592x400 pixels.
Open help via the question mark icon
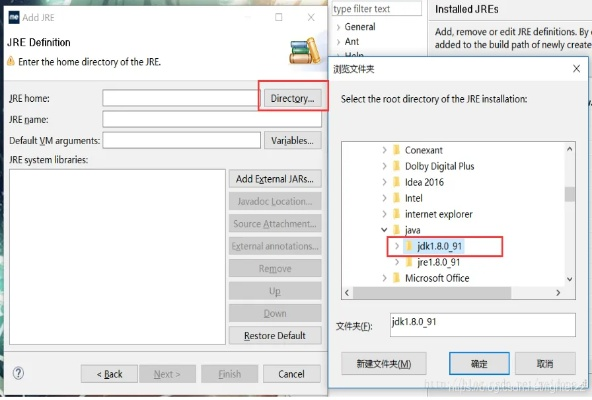click(x=18, y=373)
